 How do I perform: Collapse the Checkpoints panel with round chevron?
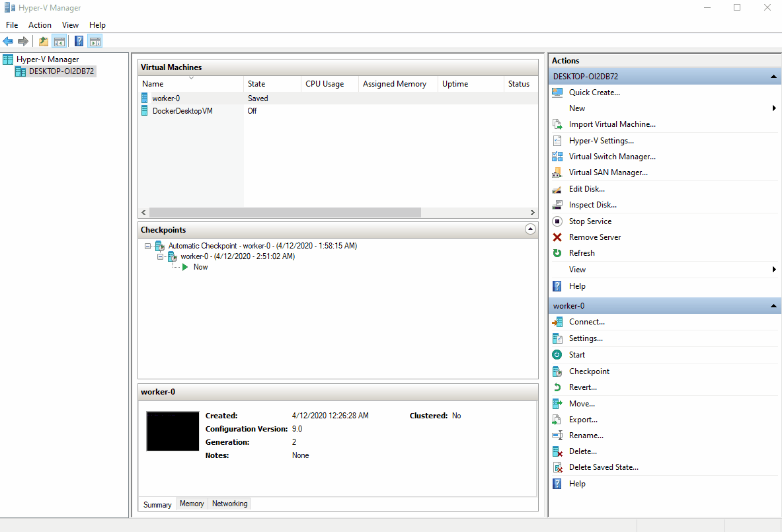click(x=530, y=229)
